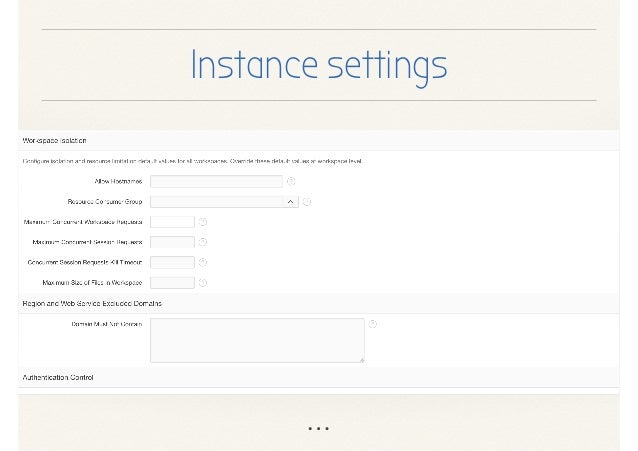The image size is (638, 451).
Task: Click the three dots below the form
Action: [x=318, y=429]
